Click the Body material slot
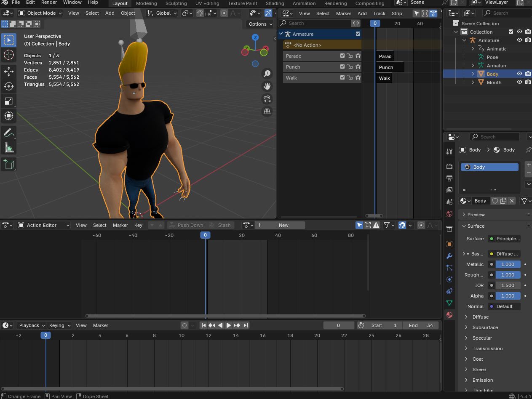532x399 pixels. [490, 167]
